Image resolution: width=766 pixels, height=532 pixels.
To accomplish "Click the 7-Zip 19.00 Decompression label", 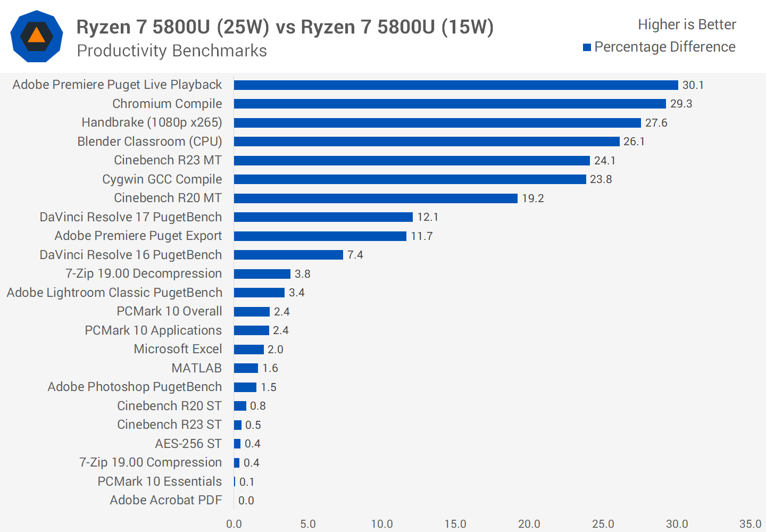I will pos(144,273).
